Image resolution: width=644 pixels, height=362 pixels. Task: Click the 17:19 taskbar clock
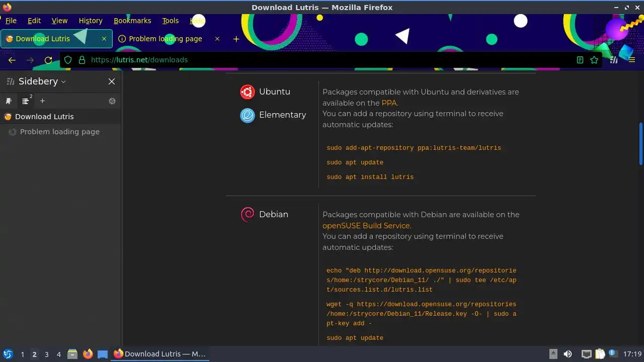(632, 354)
